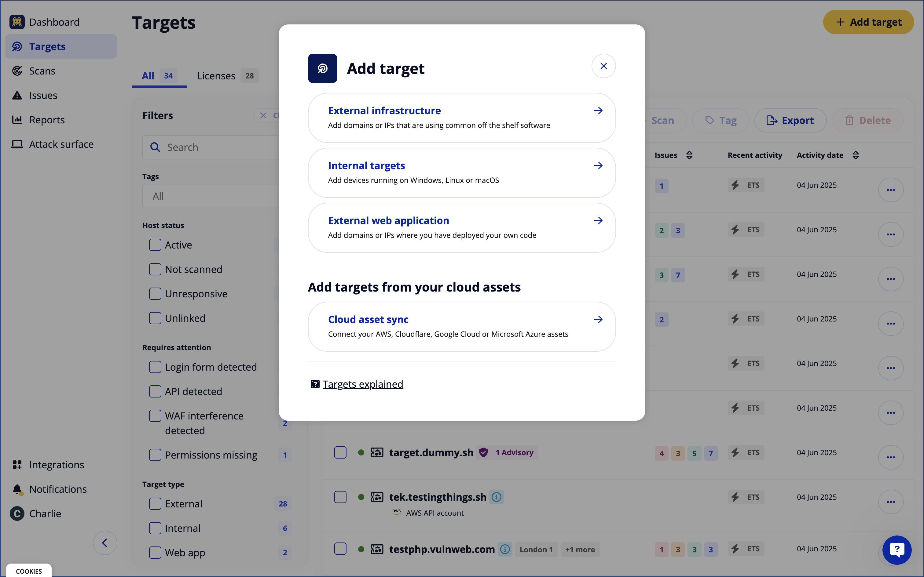Open row menu for target.dummy.sh
The height and width of the screenshot is (577, 924).
point(890,457)
